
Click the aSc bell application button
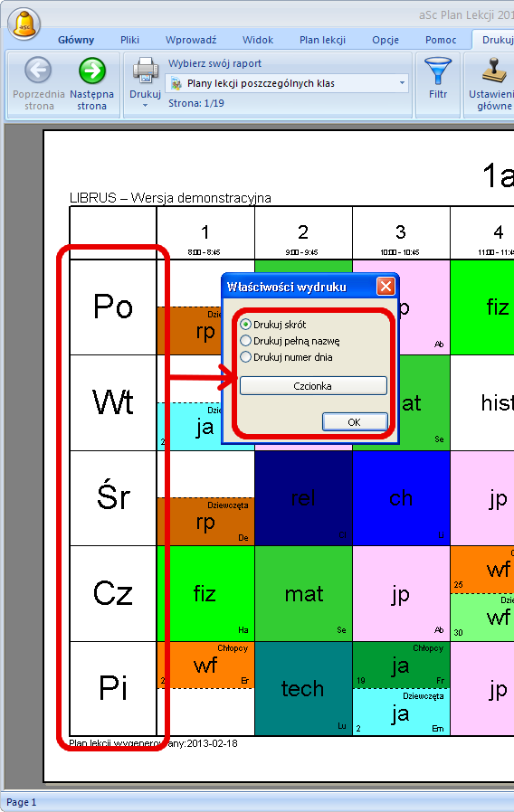pos(24,24)
